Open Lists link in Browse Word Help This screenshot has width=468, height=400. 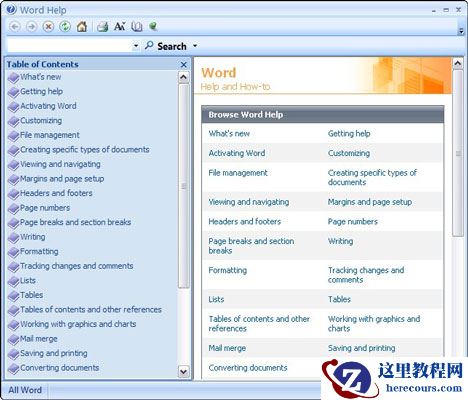click(x=216, y=299)
